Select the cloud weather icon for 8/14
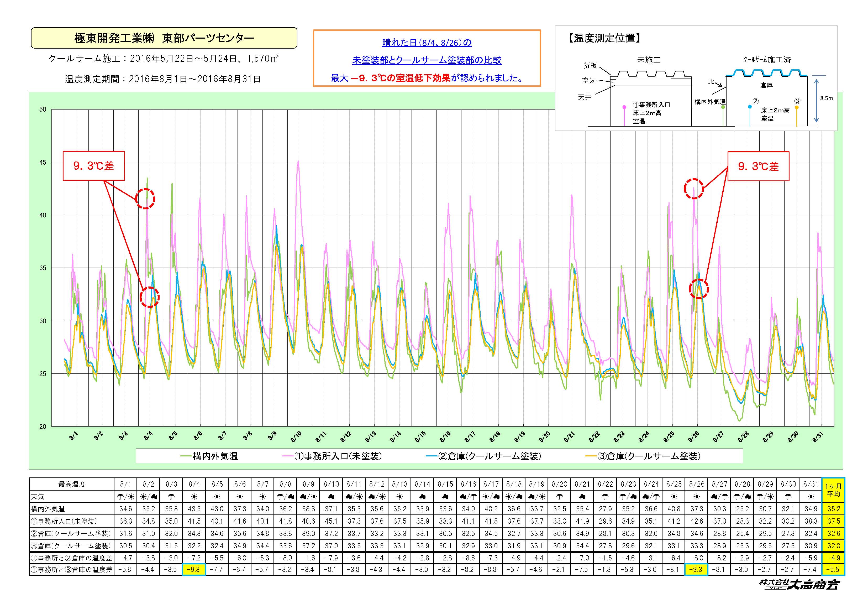This screenshot has width=868, height=614. tap(422, 496)
